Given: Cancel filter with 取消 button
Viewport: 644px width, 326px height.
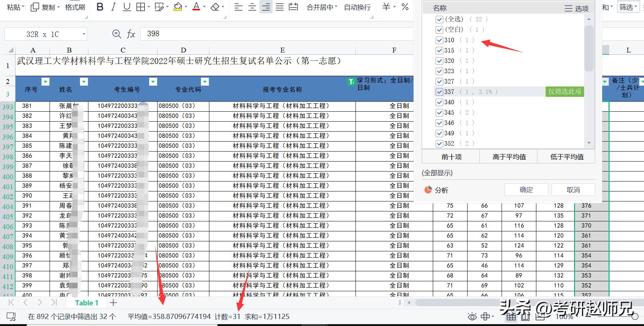Looking at the screenshot, I should click(573, 190).
